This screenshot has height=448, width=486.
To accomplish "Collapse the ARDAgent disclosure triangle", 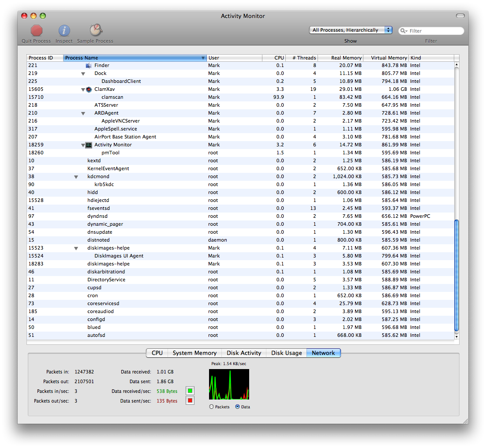I will pyautogui.click(x=83, y=113).
